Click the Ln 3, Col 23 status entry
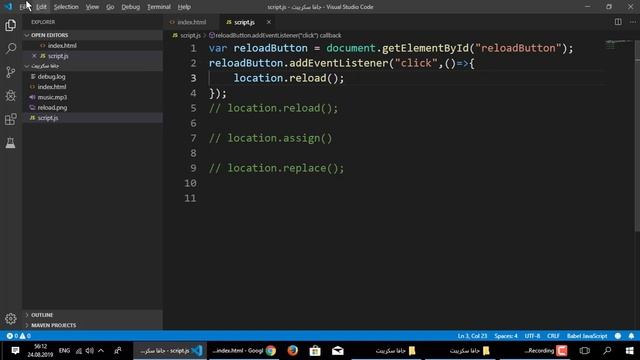The height and width of the screenshot is (360, 640). click(x=472, y=336)
